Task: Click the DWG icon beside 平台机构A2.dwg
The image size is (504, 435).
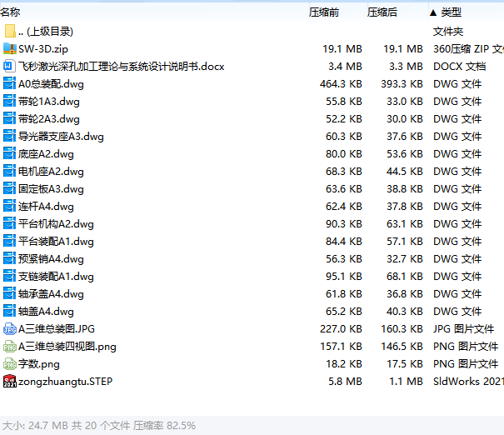Action: coord(9,223)
